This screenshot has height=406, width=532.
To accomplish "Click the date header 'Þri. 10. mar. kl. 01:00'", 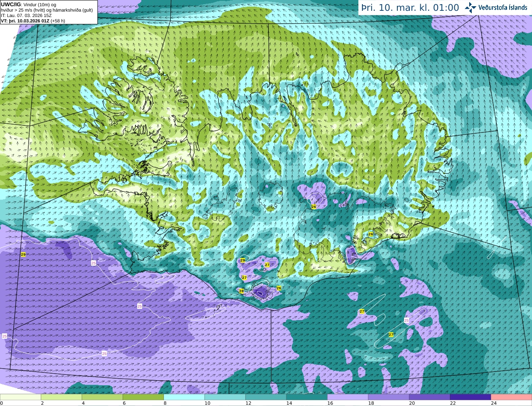I will (x=410, y=7).
